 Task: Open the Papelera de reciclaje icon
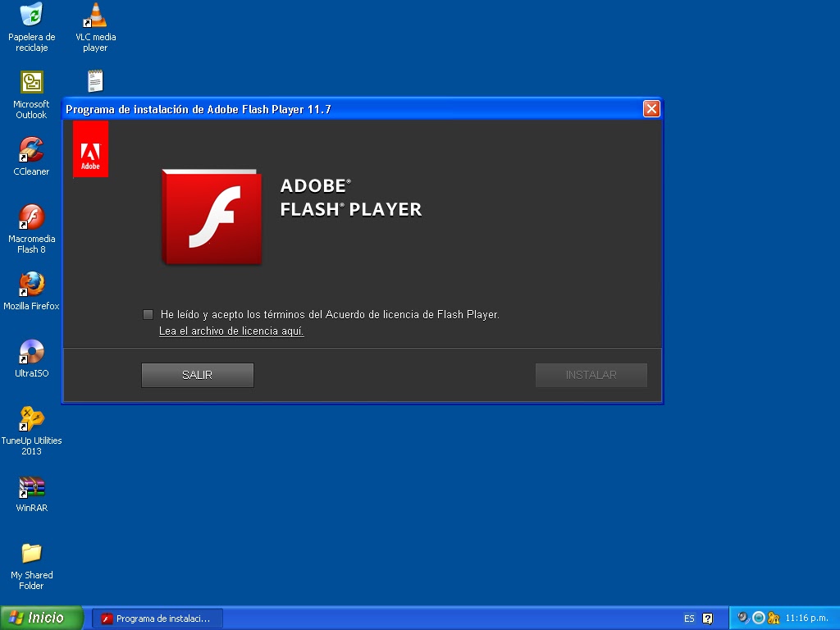coord(32,27)
